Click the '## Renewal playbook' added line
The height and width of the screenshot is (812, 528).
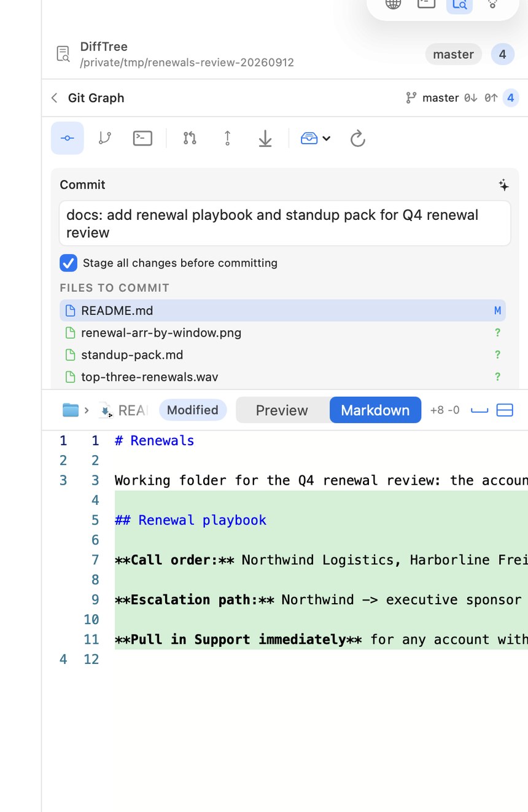[190, 520]
